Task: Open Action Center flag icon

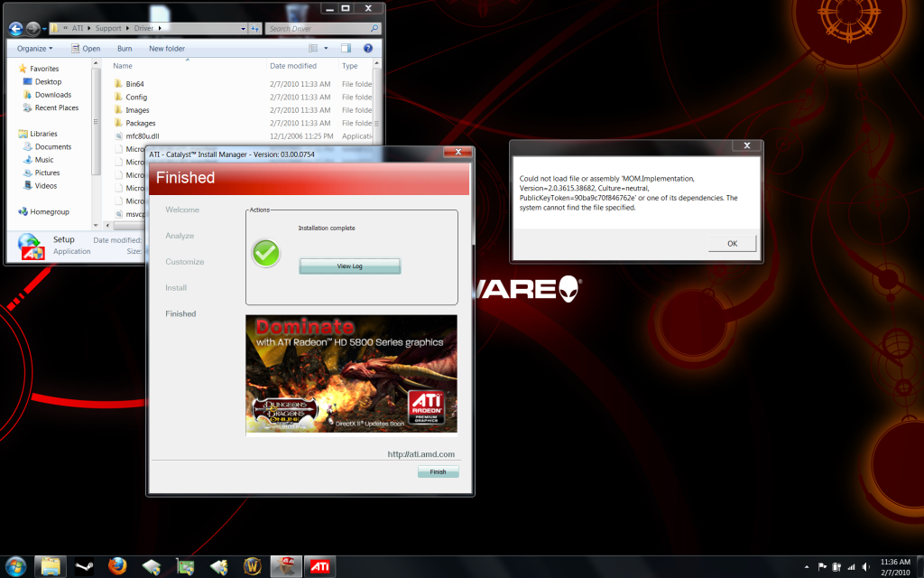Action: click(x=822, y=567)
